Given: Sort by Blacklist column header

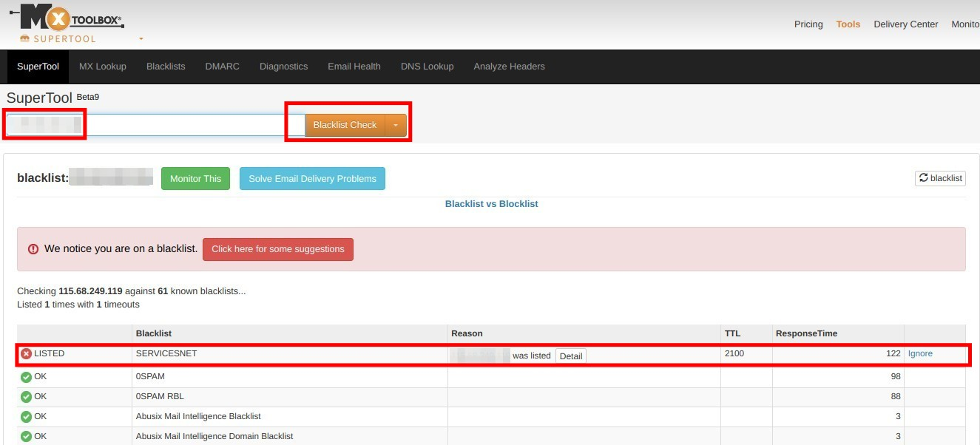Looking at the screenshot, I should [x=154, y=333].
